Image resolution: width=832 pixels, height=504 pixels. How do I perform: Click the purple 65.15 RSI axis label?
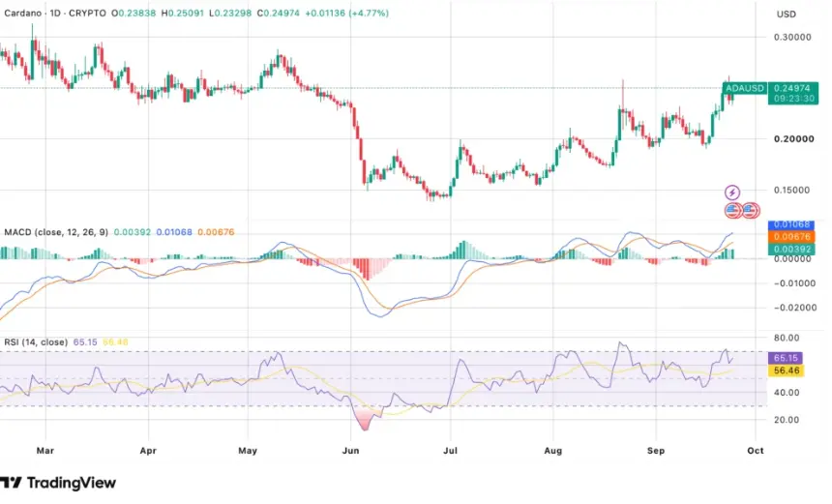click(x=786, y=358)
